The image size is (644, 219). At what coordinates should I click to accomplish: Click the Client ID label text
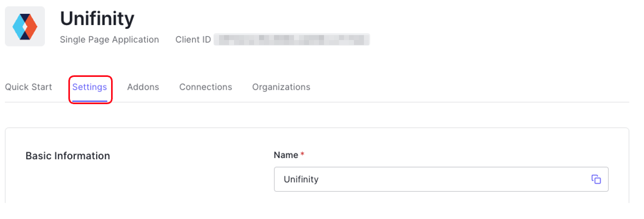193,40
